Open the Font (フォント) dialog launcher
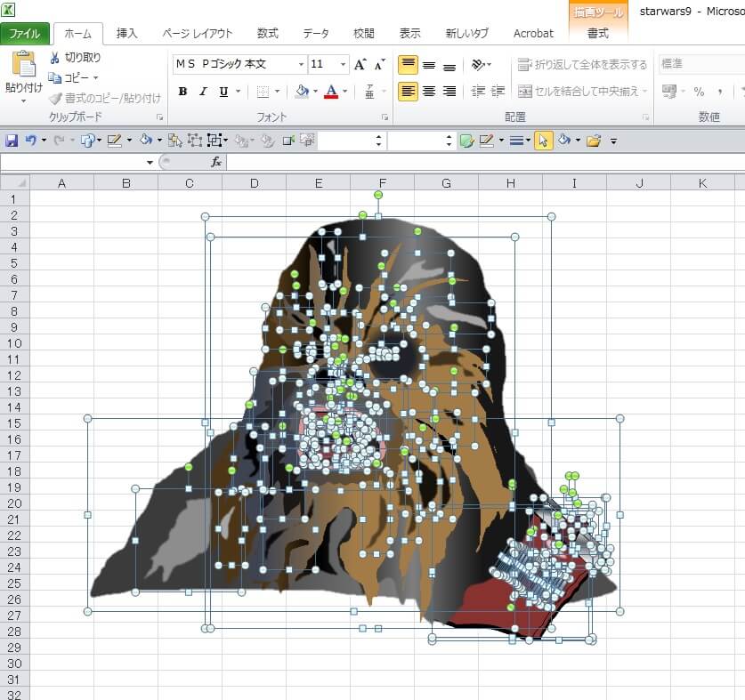Viewport: 745px width, 700px height. 385,117
